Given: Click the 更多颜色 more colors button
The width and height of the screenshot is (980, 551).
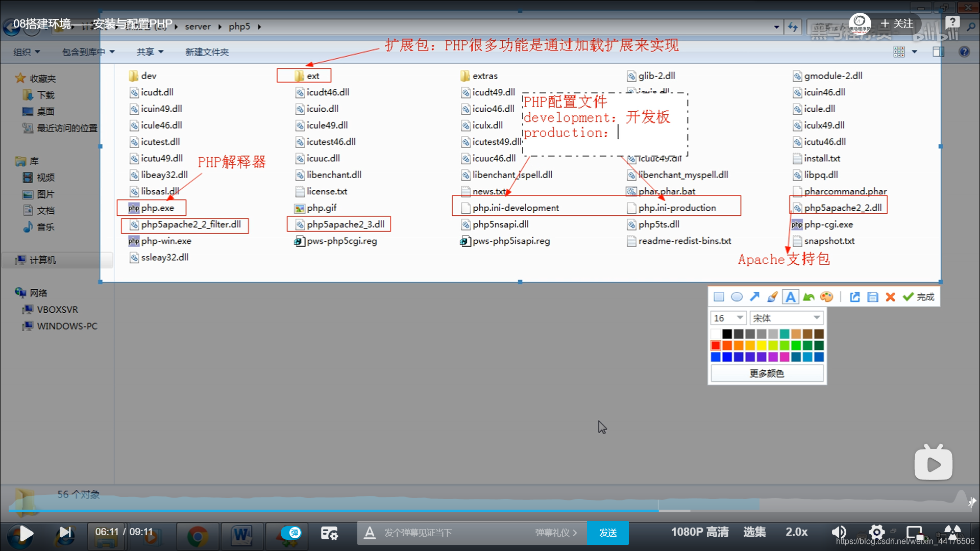Looking at the screenshot, I should click(767, 373).
